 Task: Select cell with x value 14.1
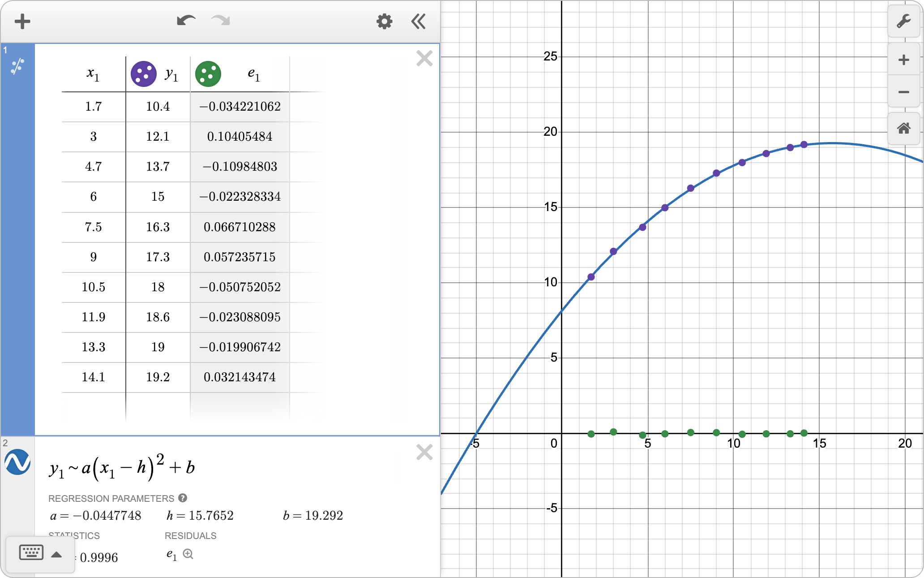[x=94, y=377]
